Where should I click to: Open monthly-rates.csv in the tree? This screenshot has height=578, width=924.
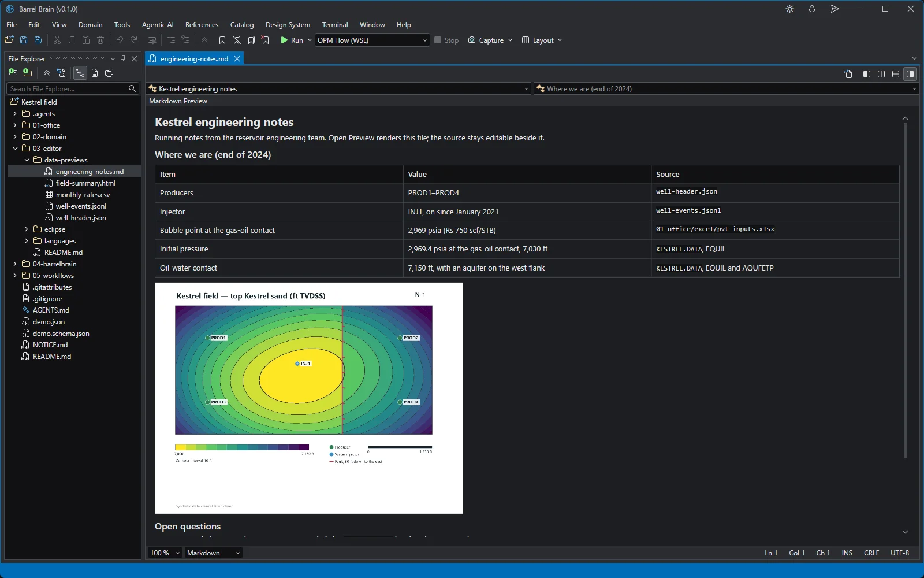(x=83, y=195)
